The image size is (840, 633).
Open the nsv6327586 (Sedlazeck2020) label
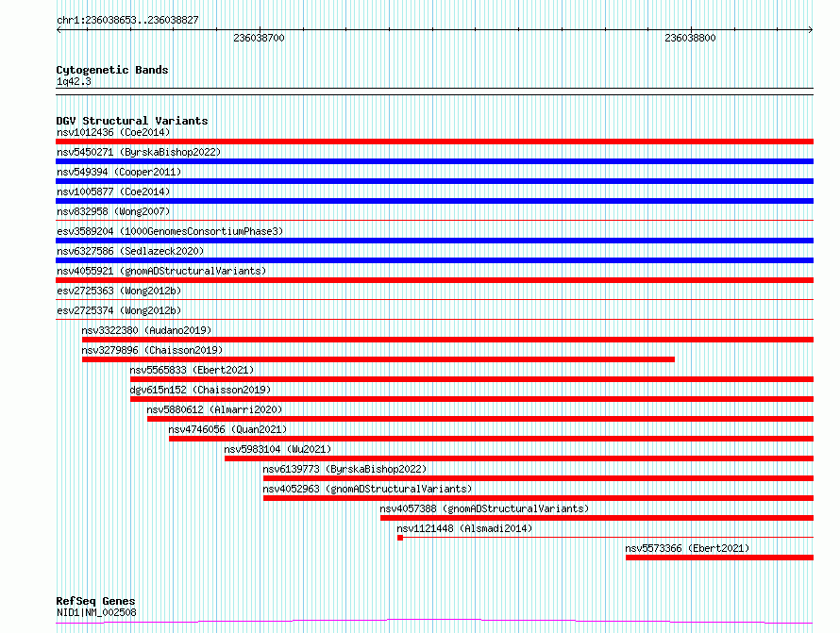[130, 251]
